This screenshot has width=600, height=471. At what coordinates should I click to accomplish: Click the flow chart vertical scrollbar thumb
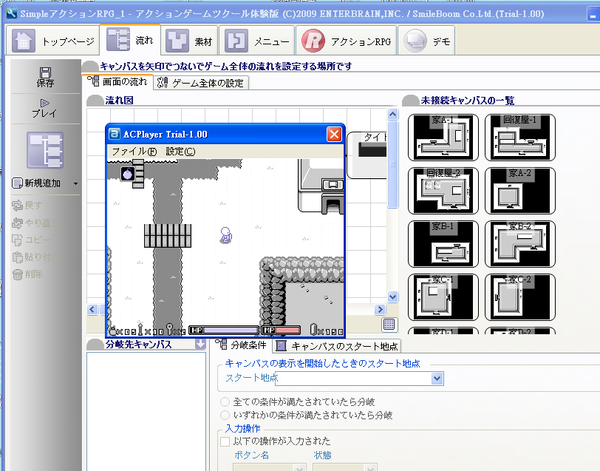click(x=393, y=165)
